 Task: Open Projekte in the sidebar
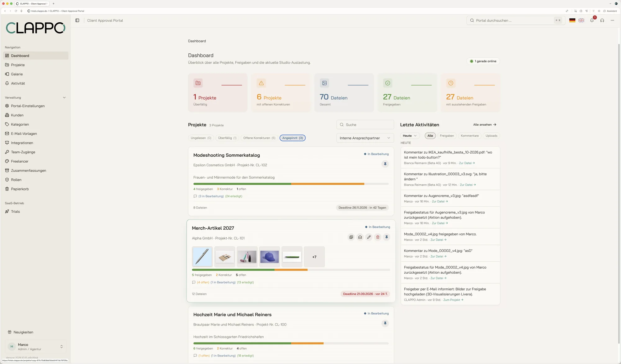point(36,65)
